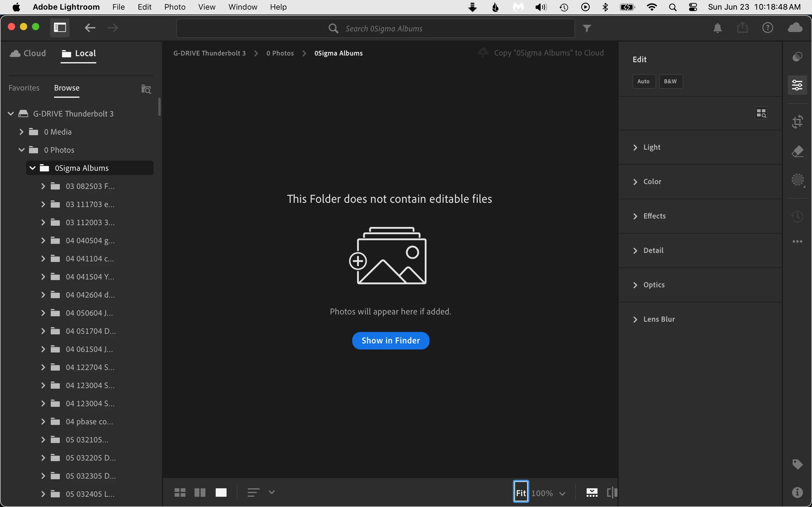The image size is (812, 507).
Task: Open the Photo menu
Action: (x=175, y=7)
